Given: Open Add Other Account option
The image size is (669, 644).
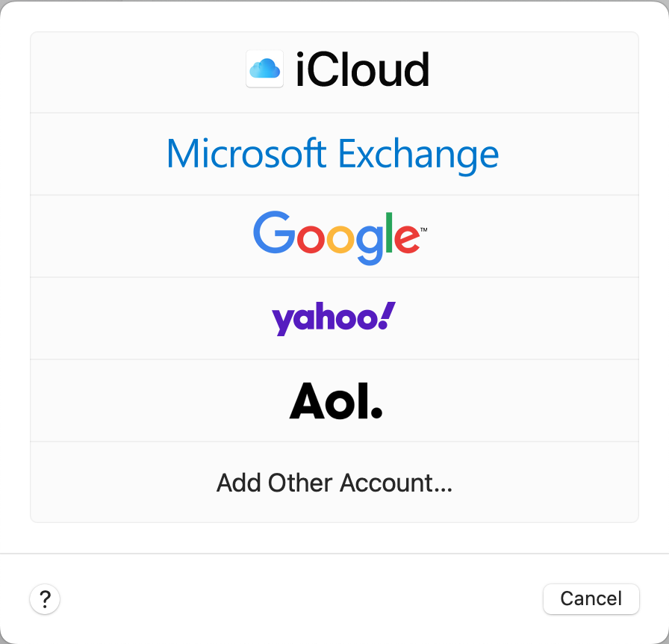Looking at the screenshot, I should 334,483.
